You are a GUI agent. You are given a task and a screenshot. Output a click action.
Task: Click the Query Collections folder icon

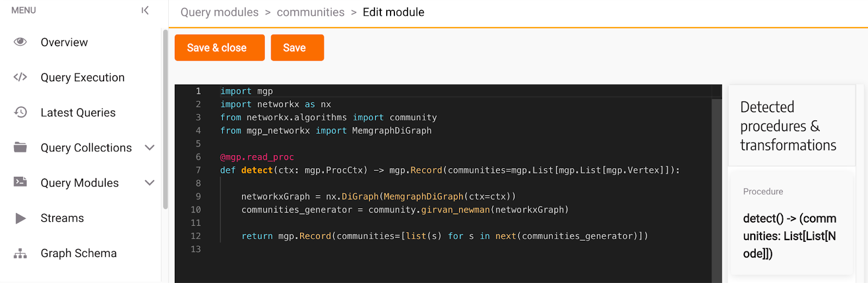pyautogui.click(x=20, y=147)
